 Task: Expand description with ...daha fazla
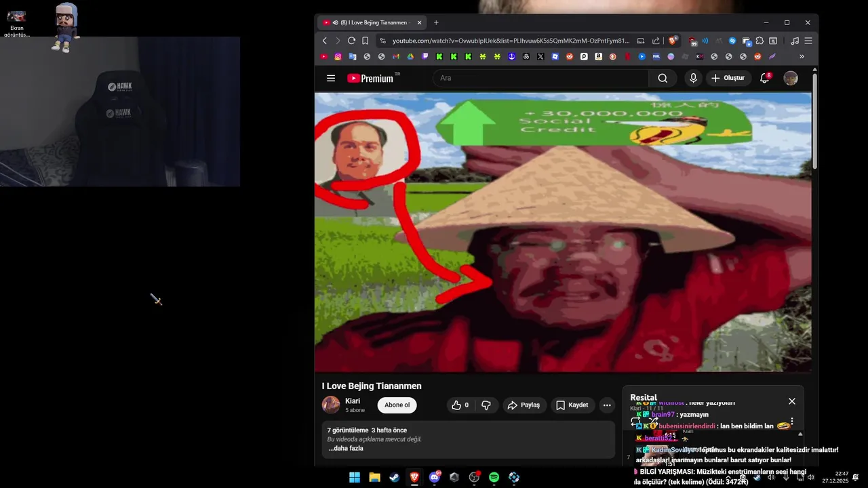(346, 448)
